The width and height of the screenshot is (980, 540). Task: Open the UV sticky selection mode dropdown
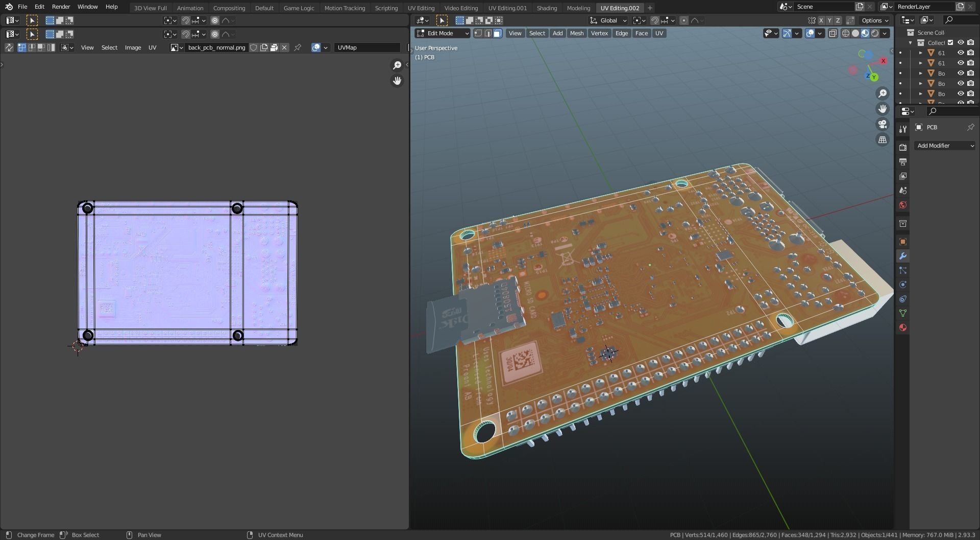(x=67, y=48)
